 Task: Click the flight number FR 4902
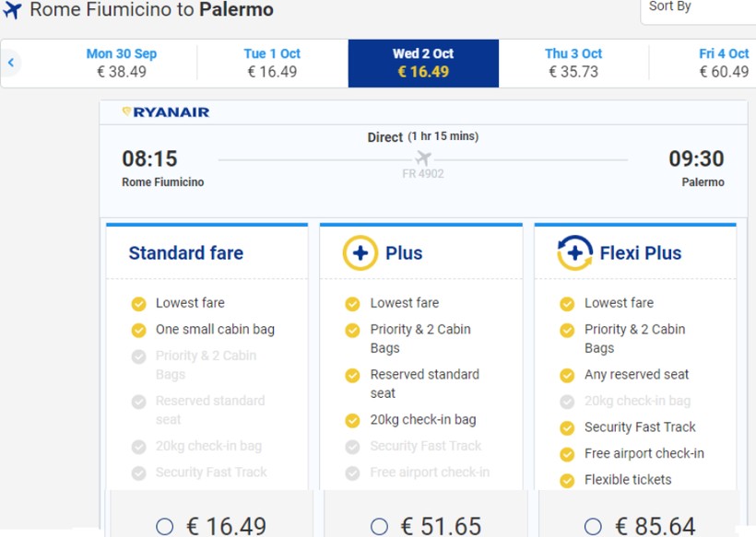423,173
